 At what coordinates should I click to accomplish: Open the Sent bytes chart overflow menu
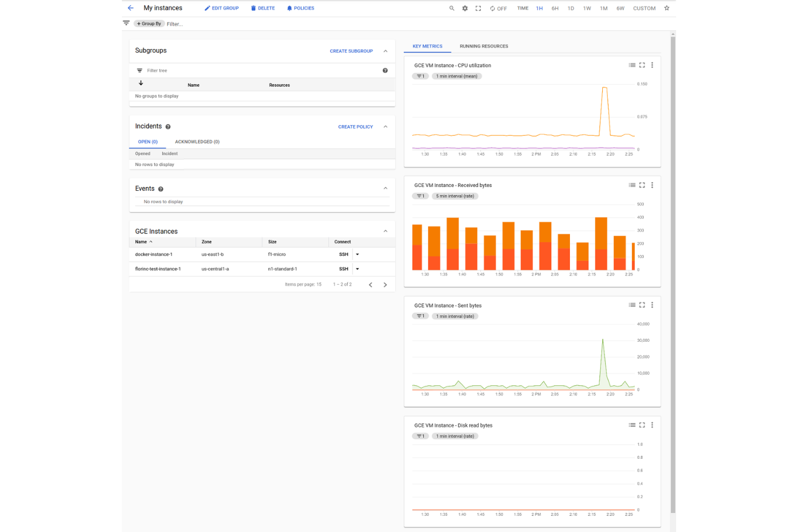pos(652,305)
